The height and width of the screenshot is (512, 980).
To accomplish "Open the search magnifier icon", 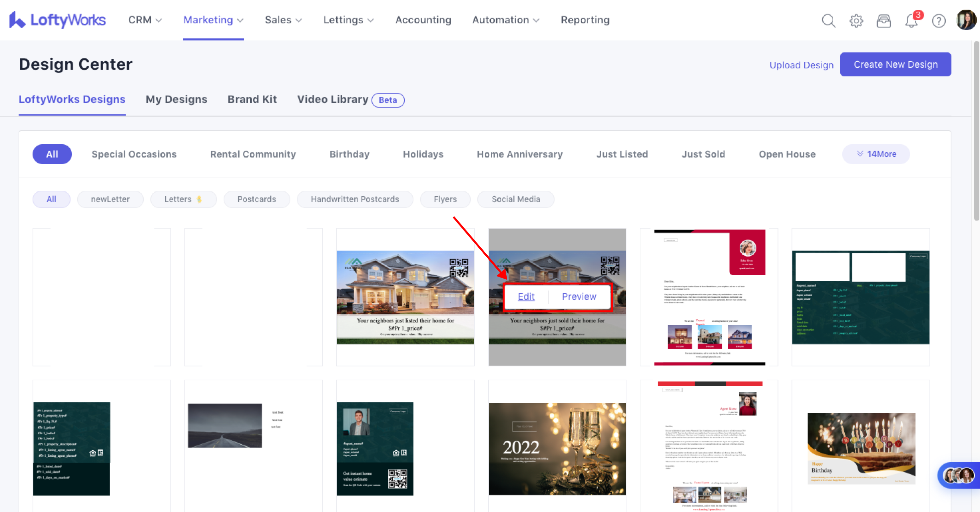I will coord(828,21).
